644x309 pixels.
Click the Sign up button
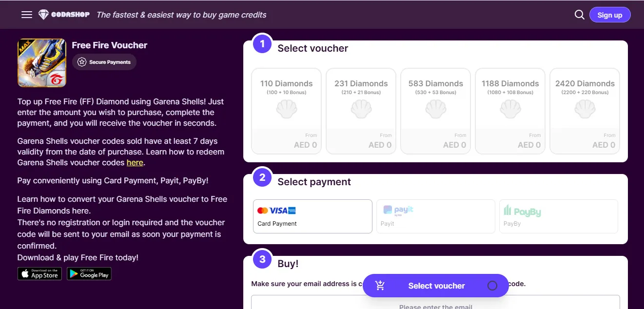click(x=610, y=15)
